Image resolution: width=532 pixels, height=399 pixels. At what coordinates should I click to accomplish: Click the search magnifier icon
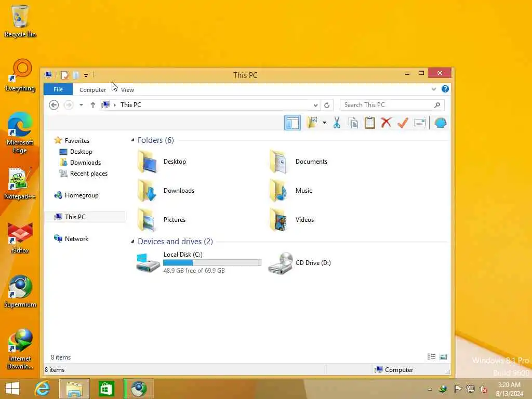437,105
